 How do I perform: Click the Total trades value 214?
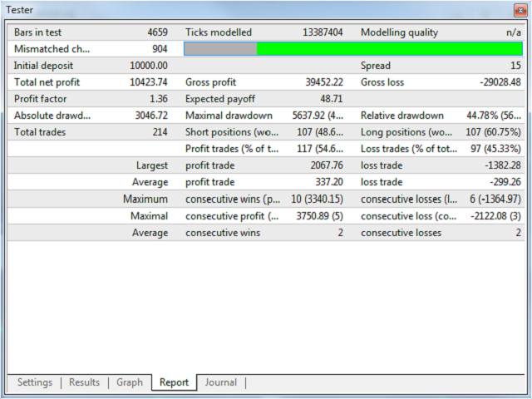point(158,132)
